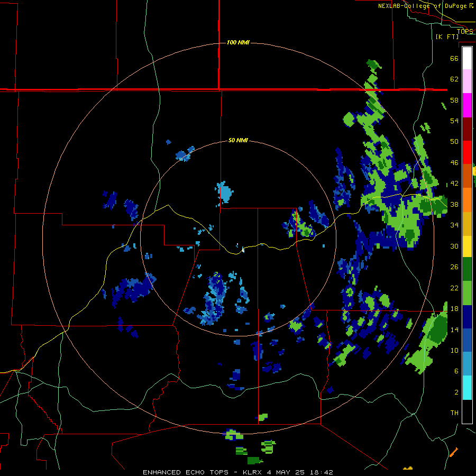Click the legend value '2'
The width and height of the screenshot is (476, 476).
coord(456,392)
